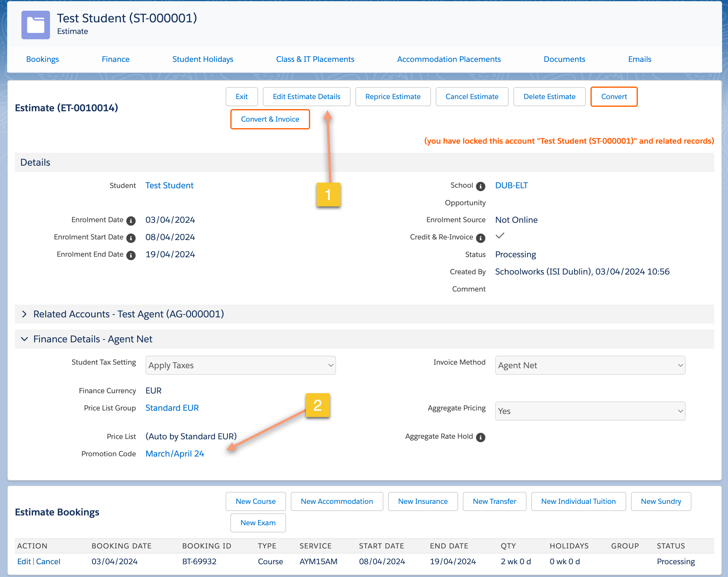Click the Delete Estimate button

click(549, 96)
